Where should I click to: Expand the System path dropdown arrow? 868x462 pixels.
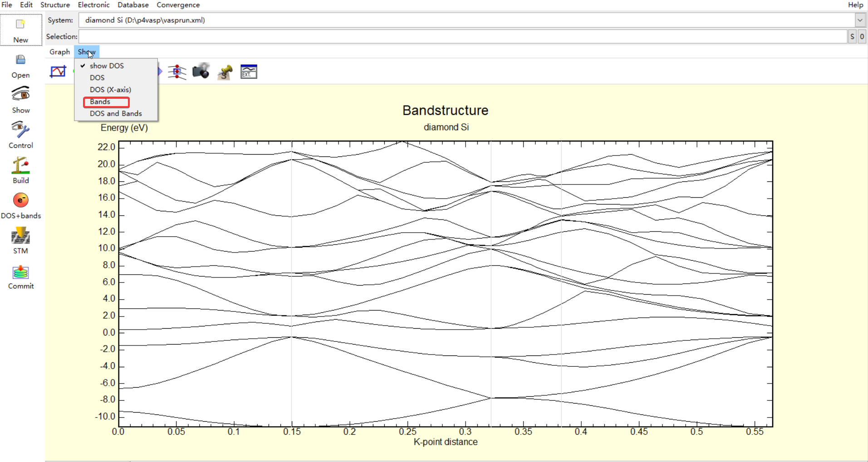pos(860,20)
